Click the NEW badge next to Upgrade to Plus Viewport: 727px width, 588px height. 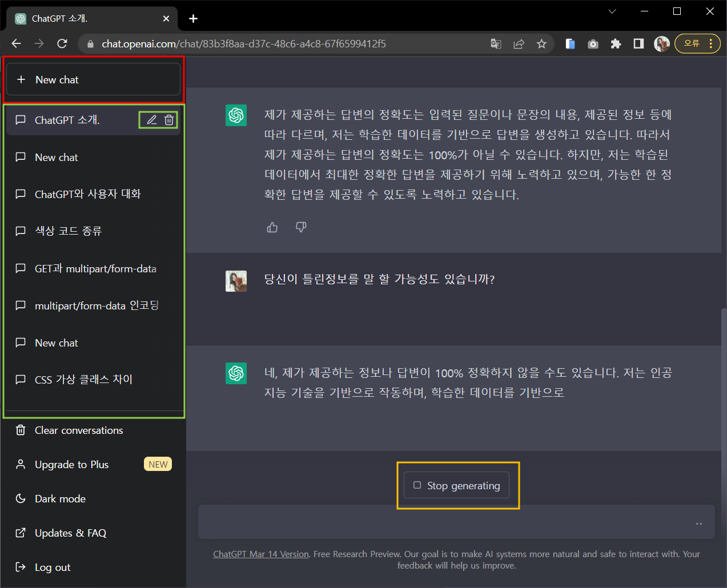click(x=158, y=464)
